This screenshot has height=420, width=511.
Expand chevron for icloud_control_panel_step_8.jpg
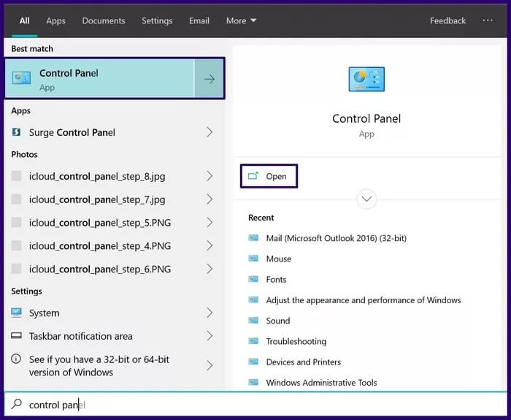pyautogui.click(x=210, y=176)
